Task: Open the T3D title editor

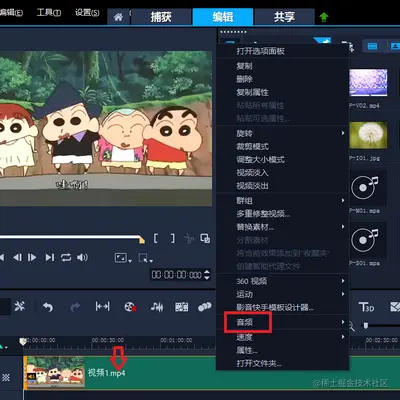Action: 366,307
